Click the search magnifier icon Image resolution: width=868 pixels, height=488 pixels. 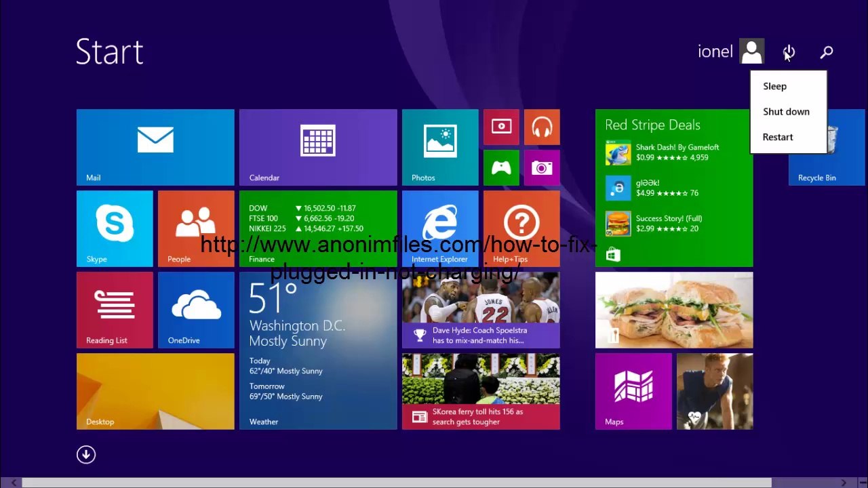[827, 52]
